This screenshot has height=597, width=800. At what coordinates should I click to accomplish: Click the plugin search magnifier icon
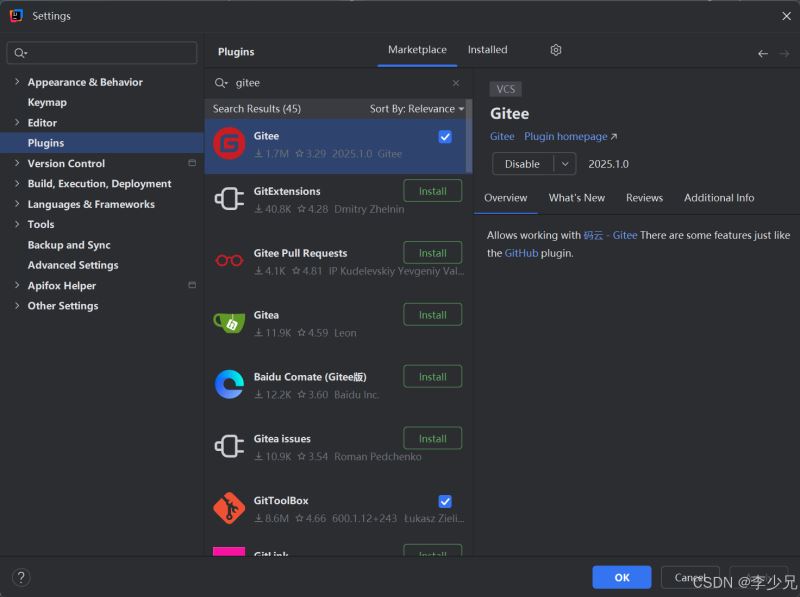221,83
